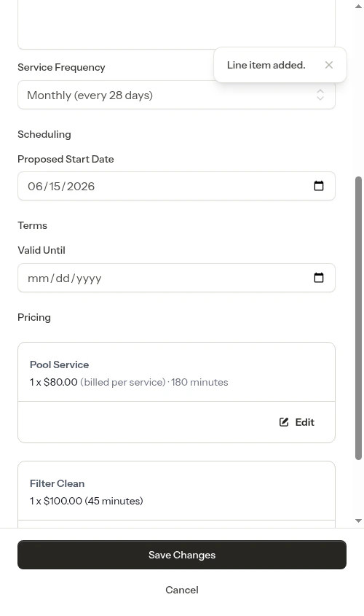Screen dimensions: 364x616
Task: Open calendar picker for Valid Until
Action: (319, 278)
